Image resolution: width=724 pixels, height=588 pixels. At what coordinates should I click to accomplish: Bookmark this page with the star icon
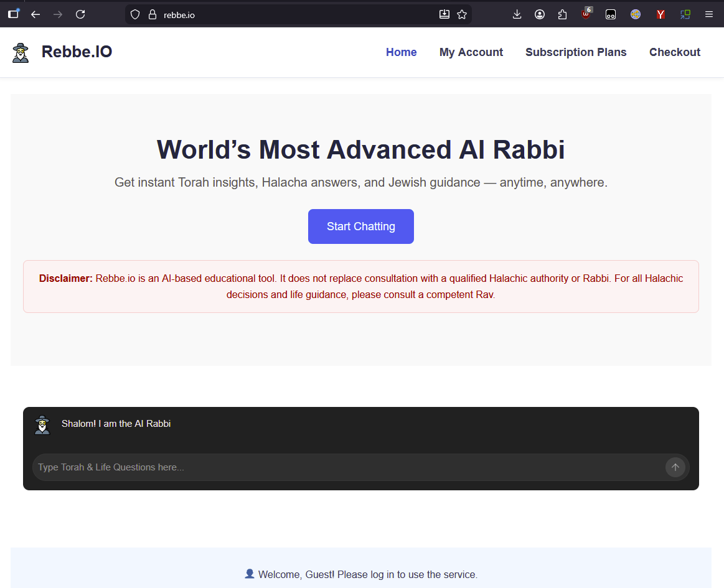point(462,15)
